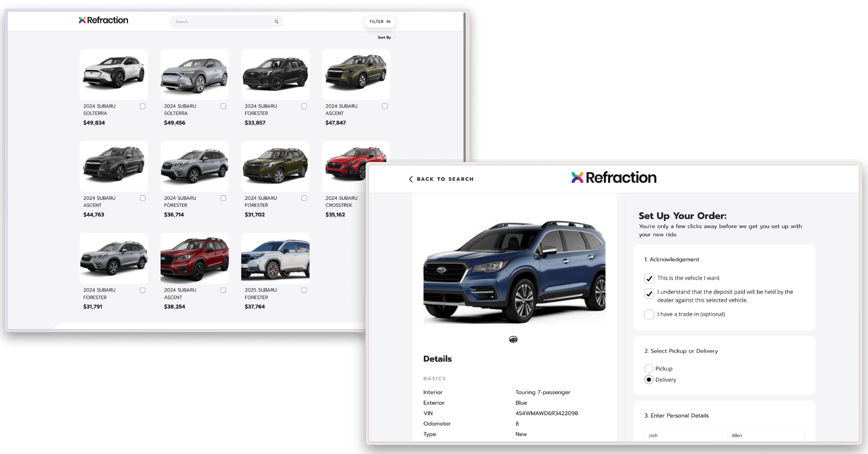Open the green Forester photo priced $31,702
The height and width of the screenshot is (454, 868).
tap(275, 166)
